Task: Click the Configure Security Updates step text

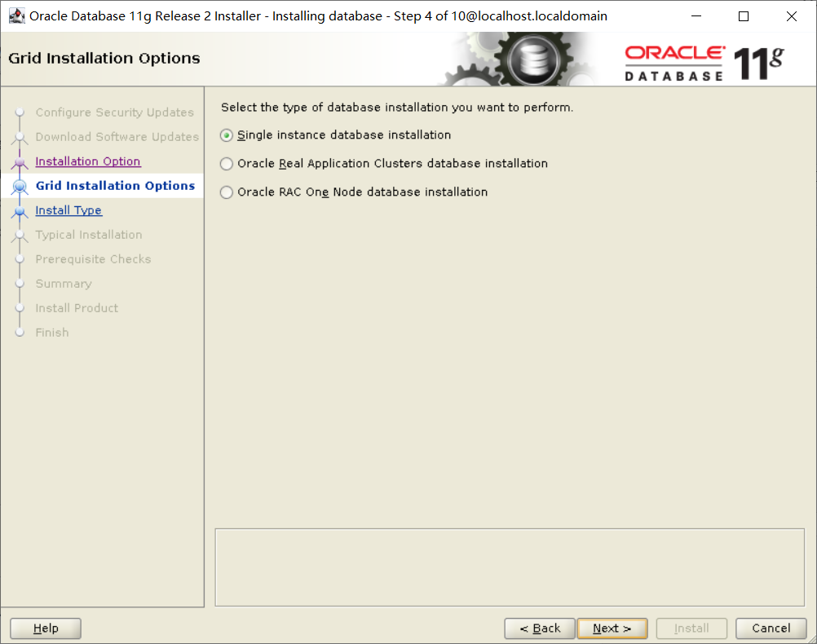Action: (115, 112)
